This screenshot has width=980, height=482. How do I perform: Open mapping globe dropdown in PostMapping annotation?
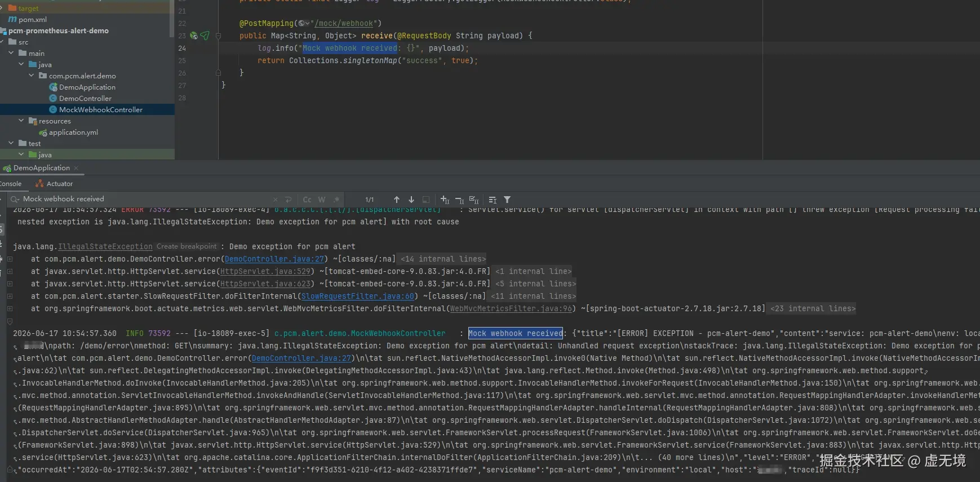[304, 23]
